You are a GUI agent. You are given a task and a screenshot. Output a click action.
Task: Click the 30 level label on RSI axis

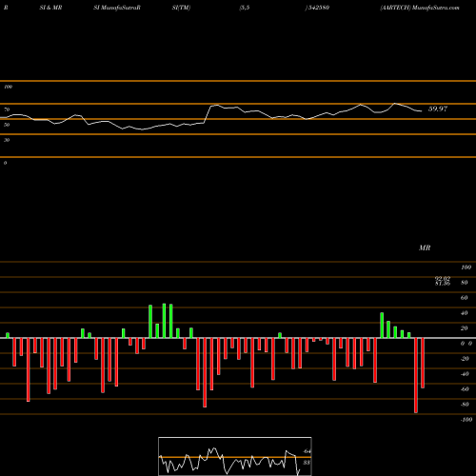[7, 140]
